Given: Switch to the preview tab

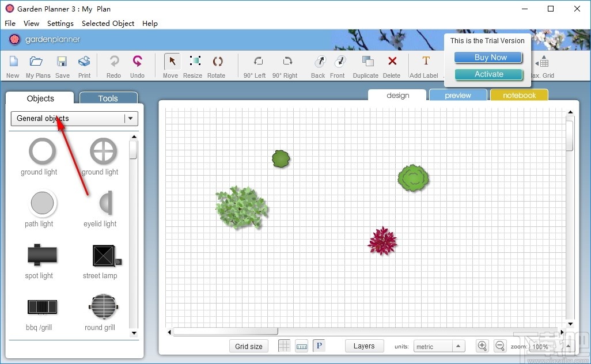Looking at the screenshot, I should click(x=458, y=94).
